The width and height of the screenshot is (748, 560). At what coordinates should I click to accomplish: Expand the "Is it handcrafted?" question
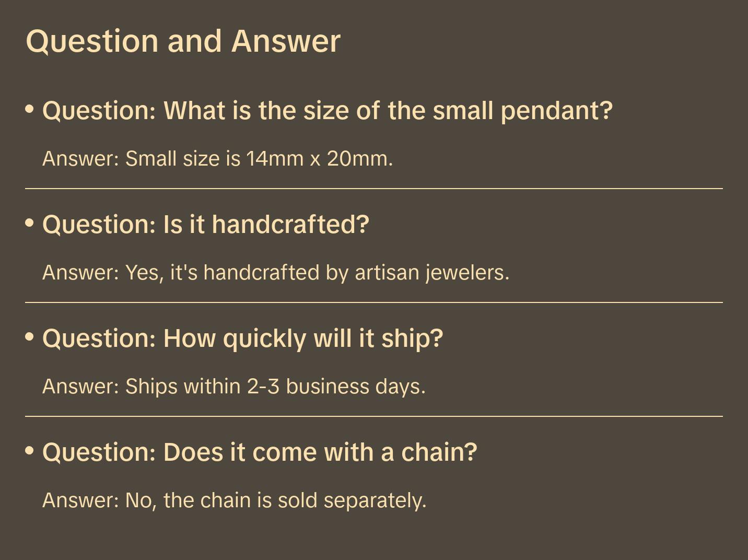[x=206, y=225]
